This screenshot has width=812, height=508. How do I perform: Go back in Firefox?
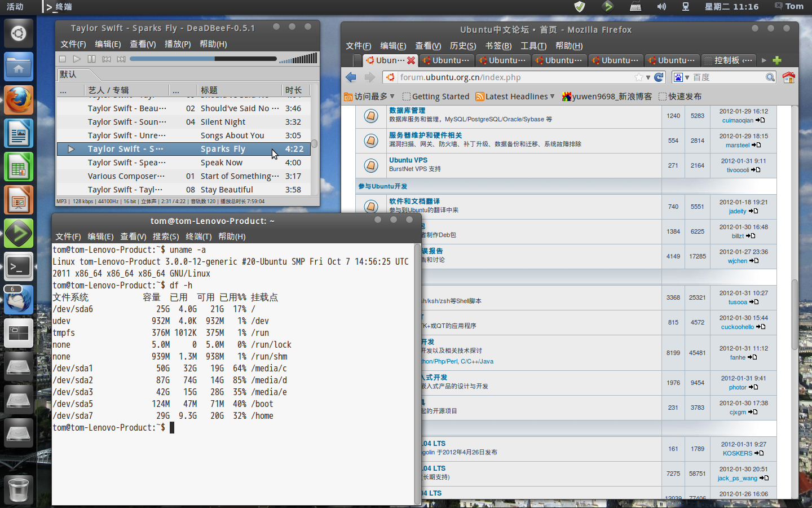click(x=351, y=77)
